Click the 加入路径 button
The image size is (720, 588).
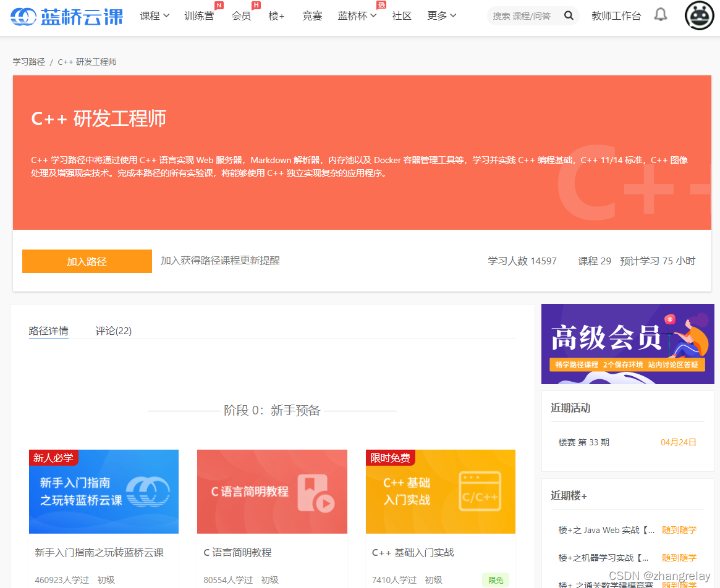tap(87, 261)
